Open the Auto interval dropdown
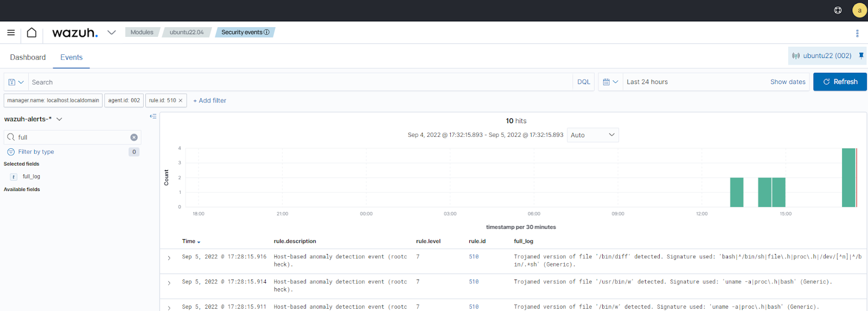Viewport: 868px width, 311px height. (592, 135)
